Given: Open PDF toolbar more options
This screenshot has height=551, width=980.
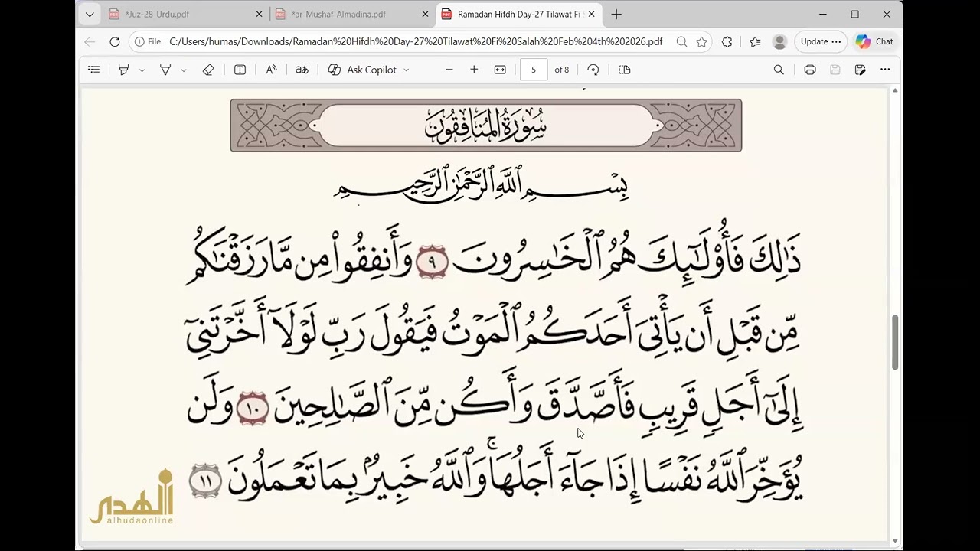Looking at the screenshot, I should click(x=885, y=70).
